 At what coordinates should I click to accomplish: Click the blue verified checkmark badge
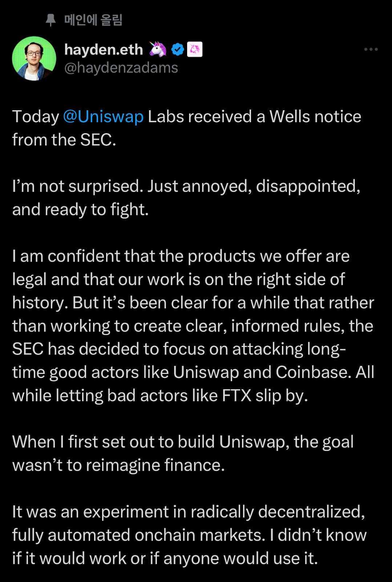pos(178,49)
